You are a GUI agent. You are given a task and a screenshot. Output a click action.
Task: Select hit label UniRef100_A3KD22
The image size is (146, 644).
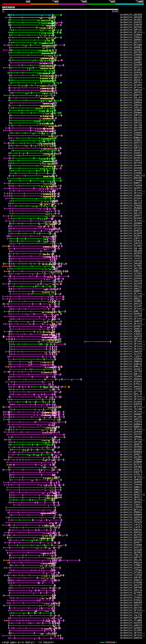click(x=131, y=256)
